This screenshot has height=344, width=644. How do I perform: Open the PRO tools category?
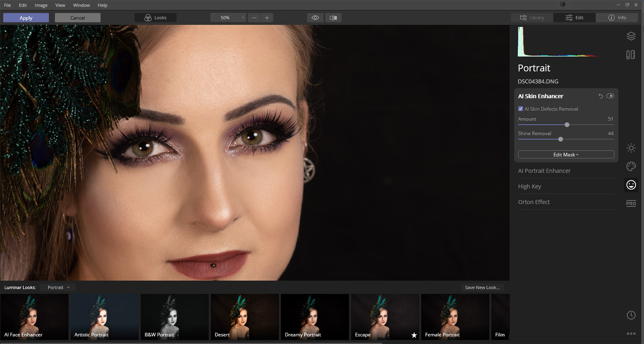631,203
